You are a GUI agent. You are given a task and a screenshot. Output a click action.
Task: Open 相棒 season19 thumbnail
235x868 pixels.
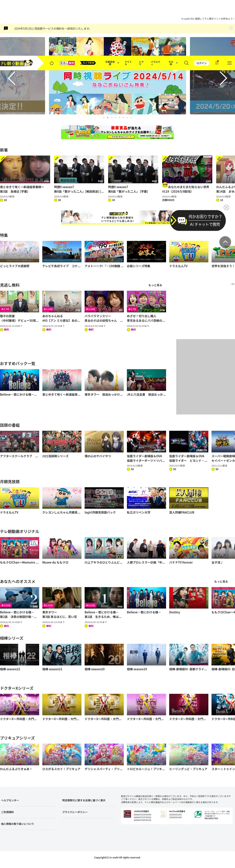[x=146, y=654]
